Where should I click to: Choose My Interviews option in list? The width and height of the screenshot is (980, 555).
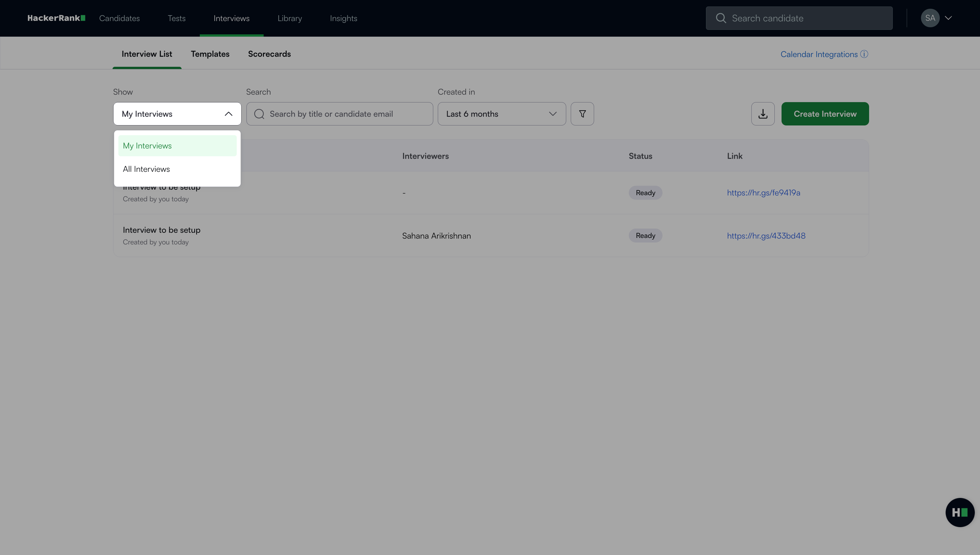click(x=147, y=146)
